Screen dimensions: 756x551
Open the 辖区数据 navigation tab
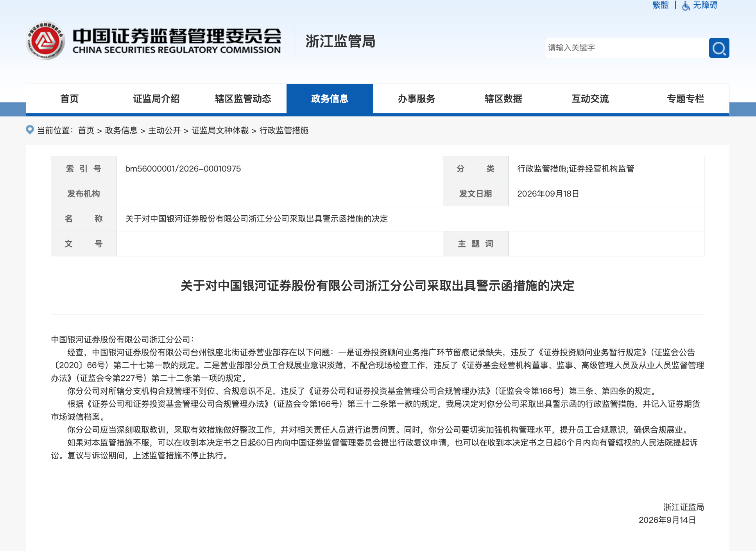click(x=503, y=99)
